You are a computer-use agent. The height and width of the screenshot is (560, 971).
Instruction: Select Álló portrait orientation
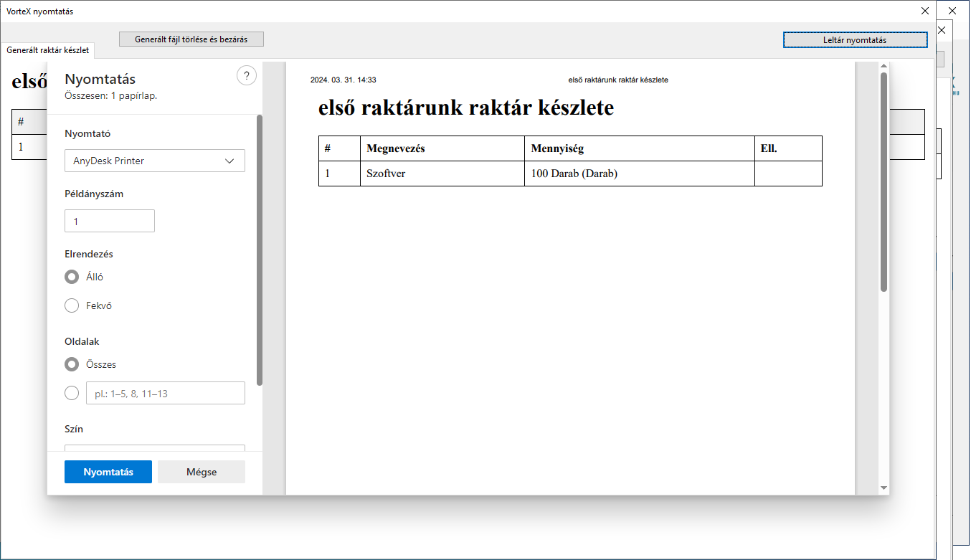72,277
